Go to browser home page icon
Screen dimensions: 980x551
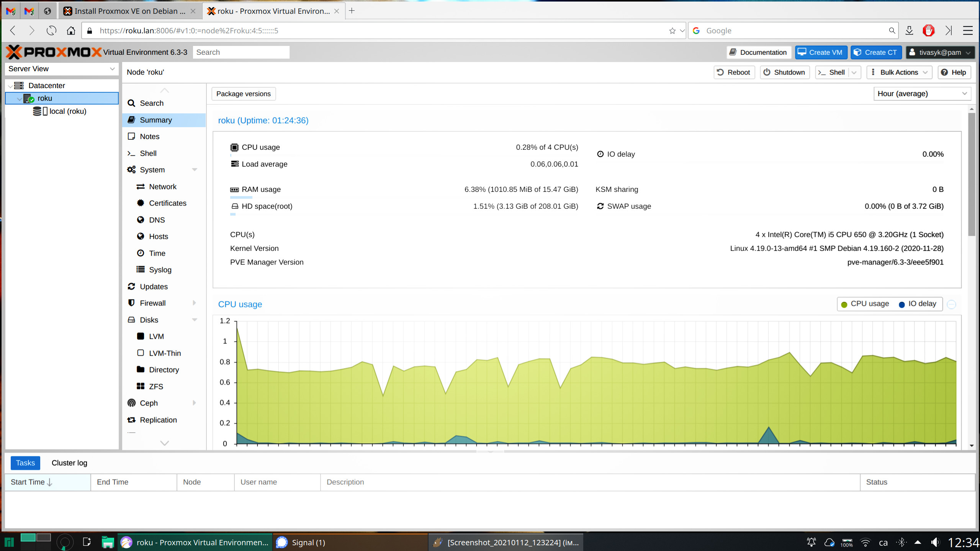[71, 31]
